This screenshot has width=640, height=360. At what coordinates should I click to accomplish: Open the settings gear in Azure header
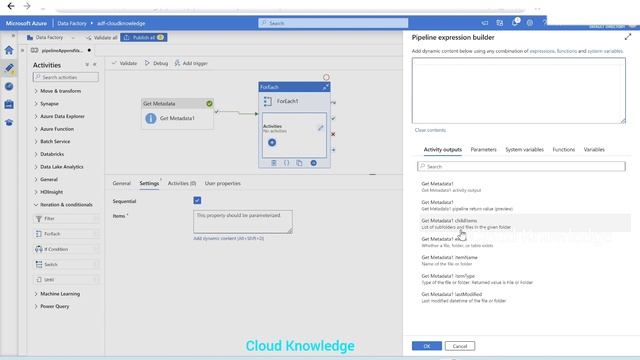(530, 23)
